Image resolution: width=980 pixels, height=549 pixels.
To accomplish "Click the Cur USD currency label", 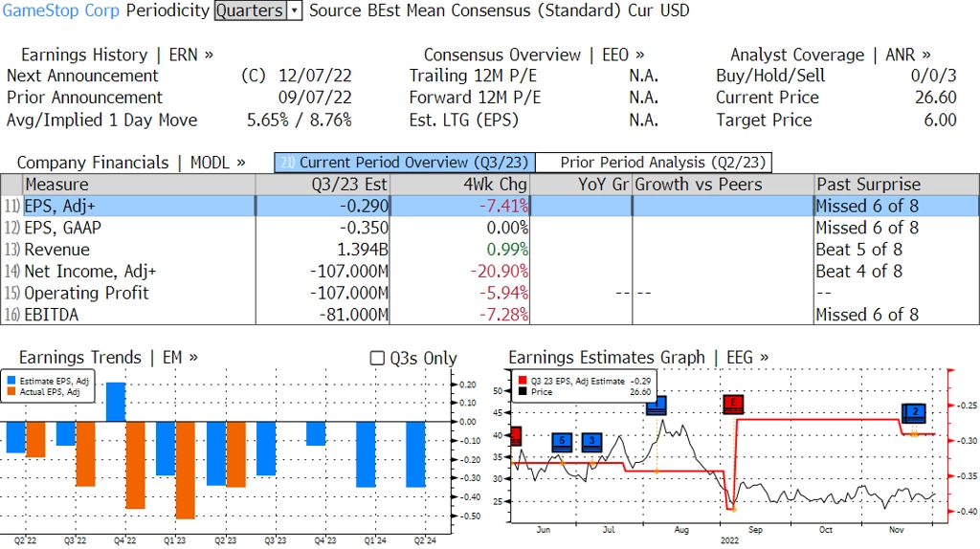I will 658,11.
